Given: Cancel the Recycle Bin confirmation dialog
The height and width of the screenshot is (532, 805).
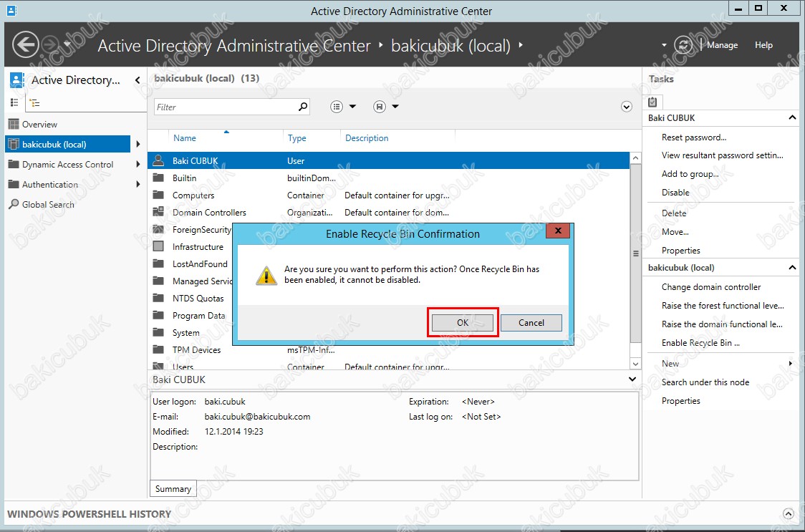Looking at the screenshot, I should pos(531,322).
